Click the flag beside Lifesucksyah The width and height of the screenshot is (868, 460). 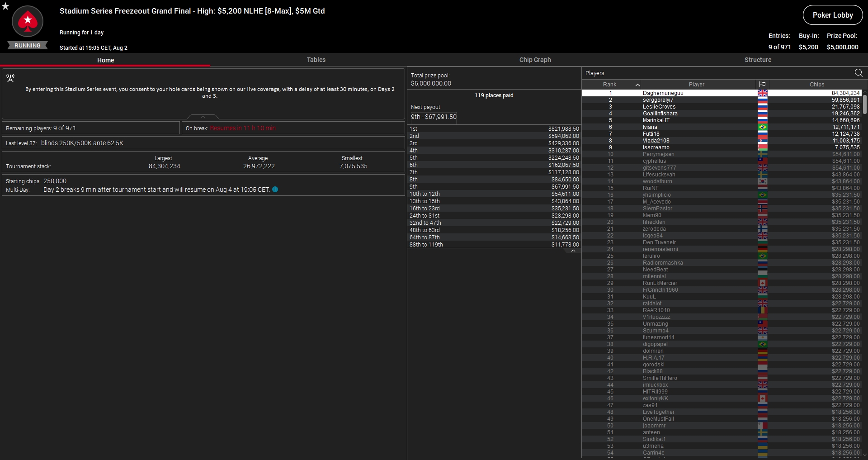(763, 175)
